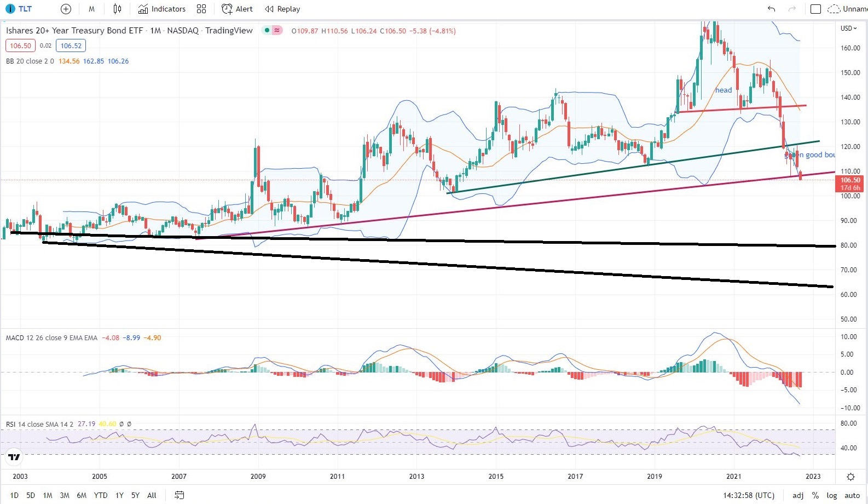This screenshot has height=504, width=868.
Task: Toggle log scale
Action: (832, 495)
